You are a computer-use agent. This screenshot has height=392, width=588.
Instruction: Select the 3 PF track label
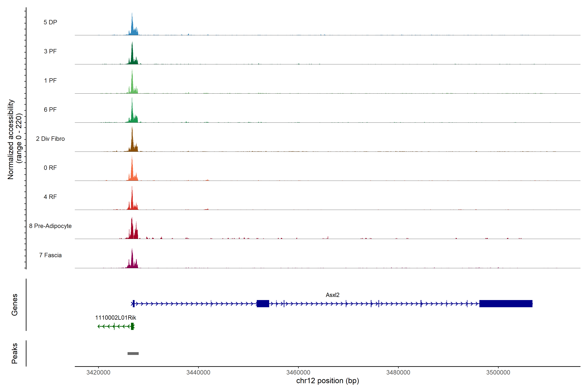[x=50, y=51]
